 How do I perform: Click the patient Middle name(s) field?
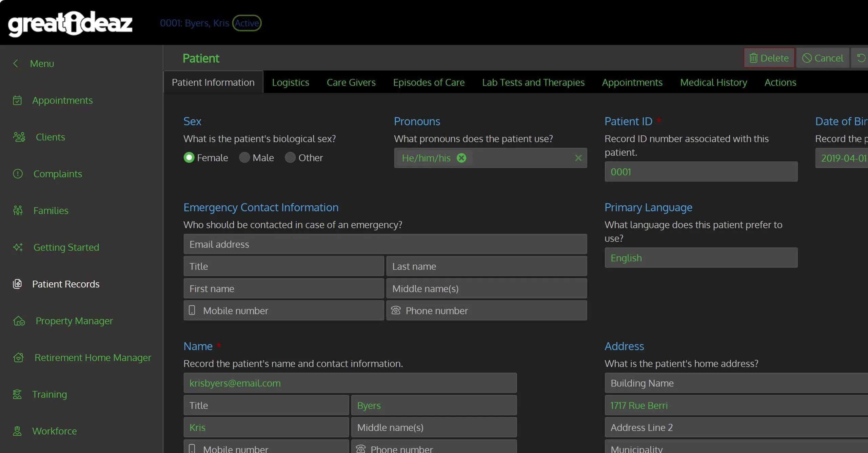(x=434, y=428)
